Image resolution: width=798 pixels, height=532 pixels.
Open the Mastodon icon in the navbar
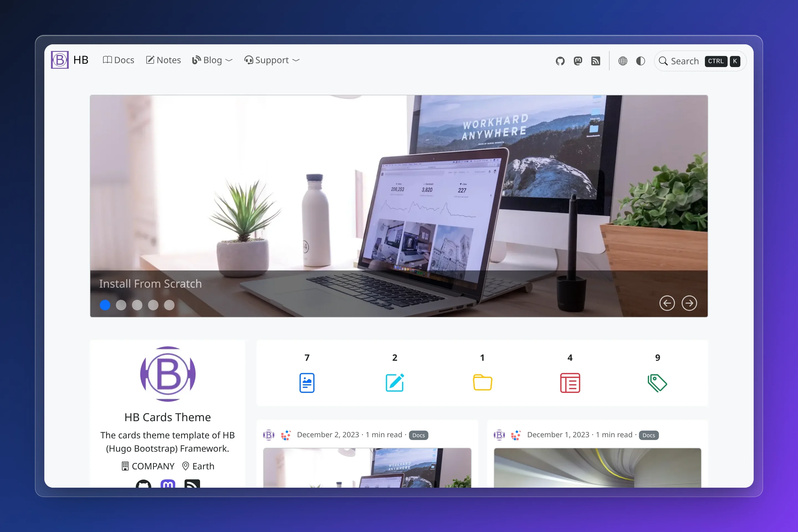coord(578,61)
